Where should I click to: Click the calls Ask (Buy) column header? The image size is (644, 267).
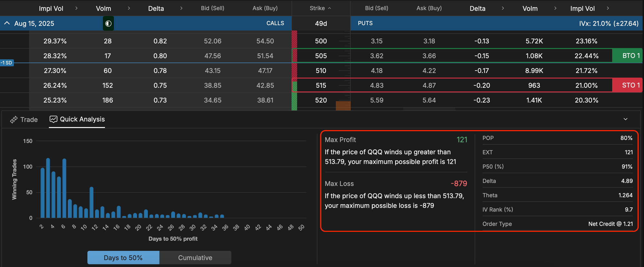tap(265, 8)
